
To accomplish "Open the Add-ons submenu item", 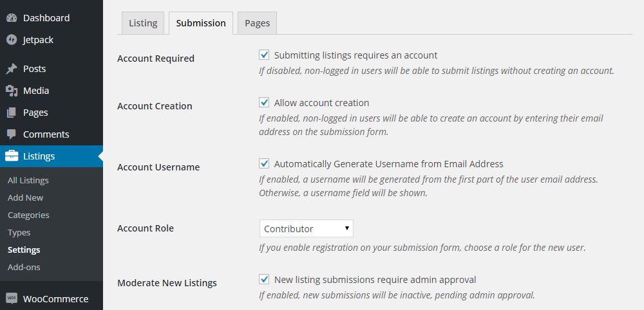I will click(x=24, y=267).
